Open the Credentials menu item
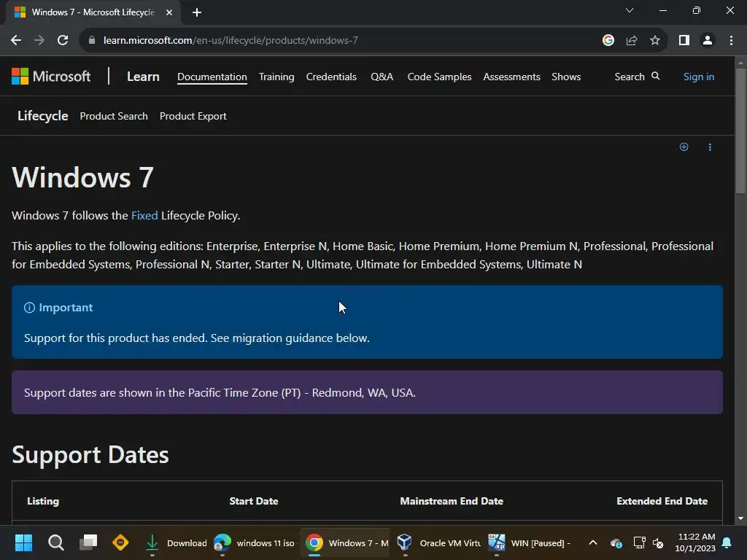Viewport: 747px width, 560px height. click(331, 77)
